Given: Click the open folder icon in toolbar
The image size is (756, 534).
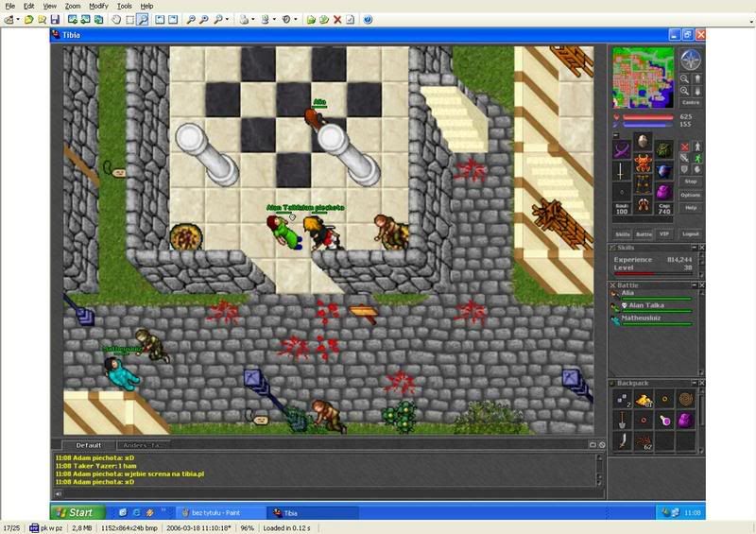Looking at the screenshot, I should tap(29, 20).
